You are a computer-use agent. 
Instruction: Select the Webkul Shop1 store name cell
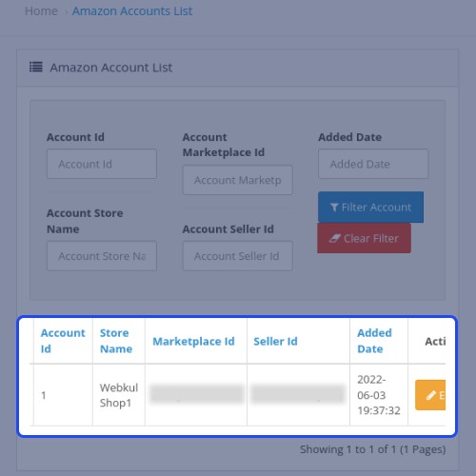click(119, 395)
